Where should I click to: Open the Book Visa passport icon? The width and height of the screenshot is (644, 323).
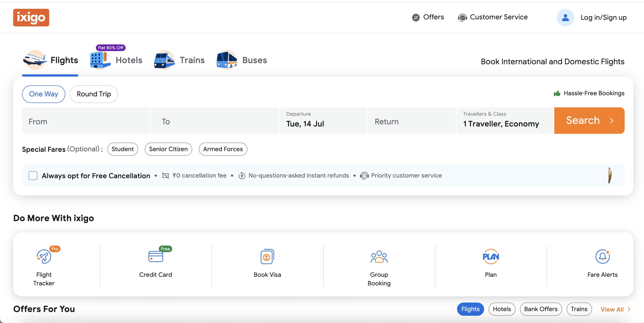coord(267,257)
